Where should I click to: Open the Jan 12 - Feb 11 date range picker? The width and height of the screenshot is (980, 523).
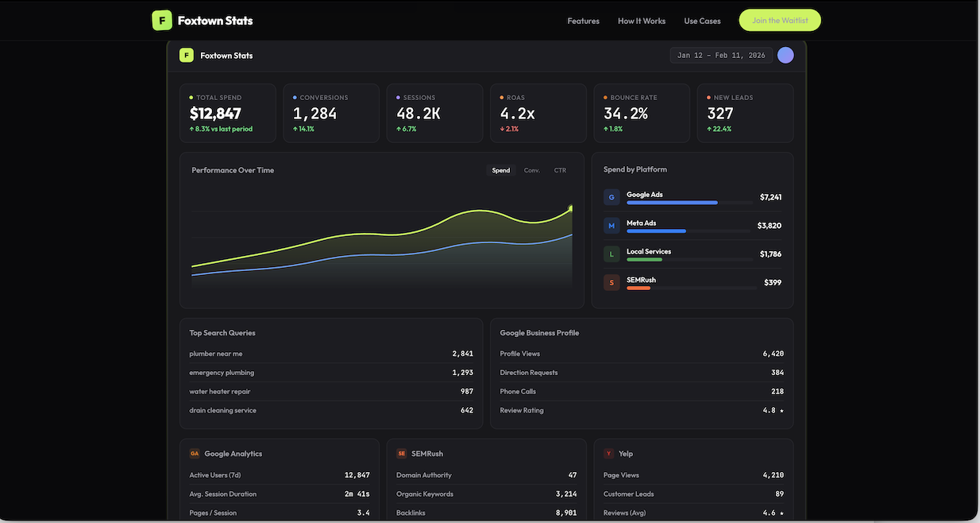(x=721, y=56)
